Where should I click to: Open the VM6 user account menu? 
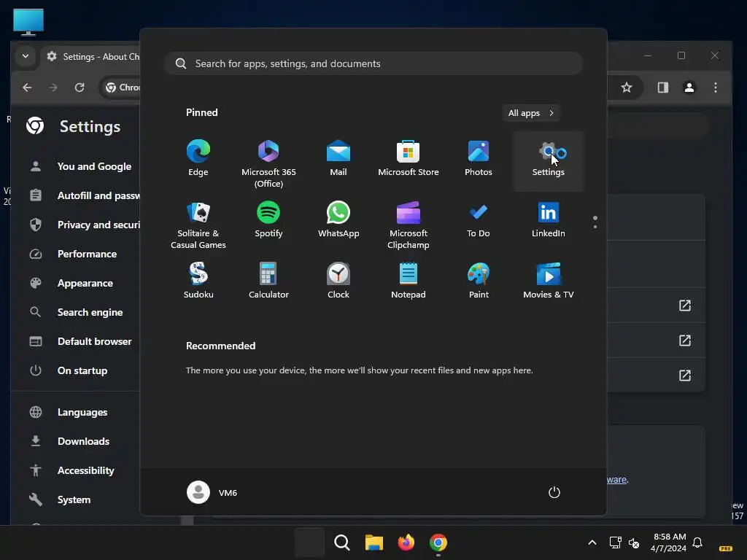212,492
